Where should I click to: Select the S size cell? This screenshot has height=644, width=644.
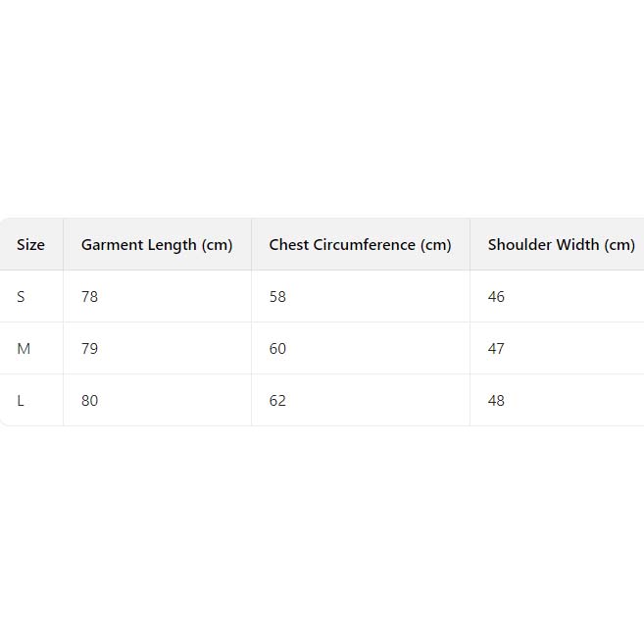[21, 297]
